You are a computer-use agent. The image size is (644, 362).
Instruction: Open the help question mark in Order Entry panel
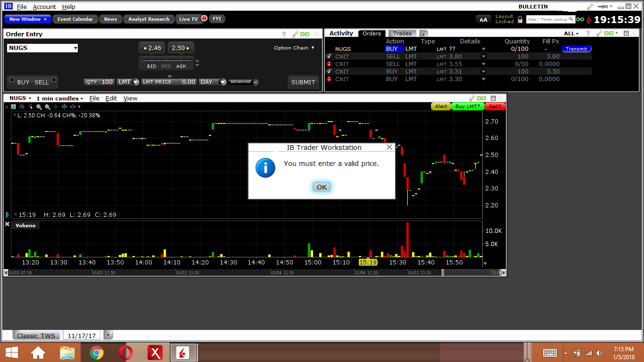pos(284,34)
